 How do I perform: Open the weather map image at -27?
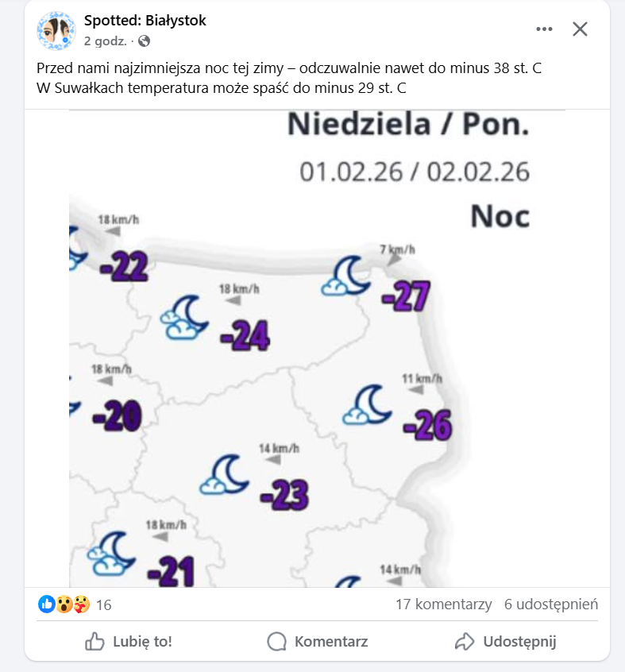pyautogui.click(x=407, y=297)
